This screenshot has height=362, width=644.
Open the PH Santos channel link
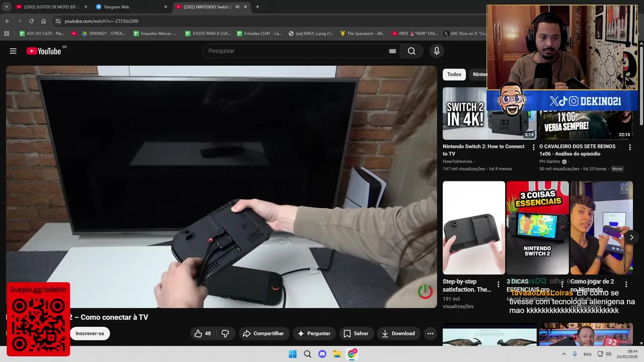click(550, 161)
